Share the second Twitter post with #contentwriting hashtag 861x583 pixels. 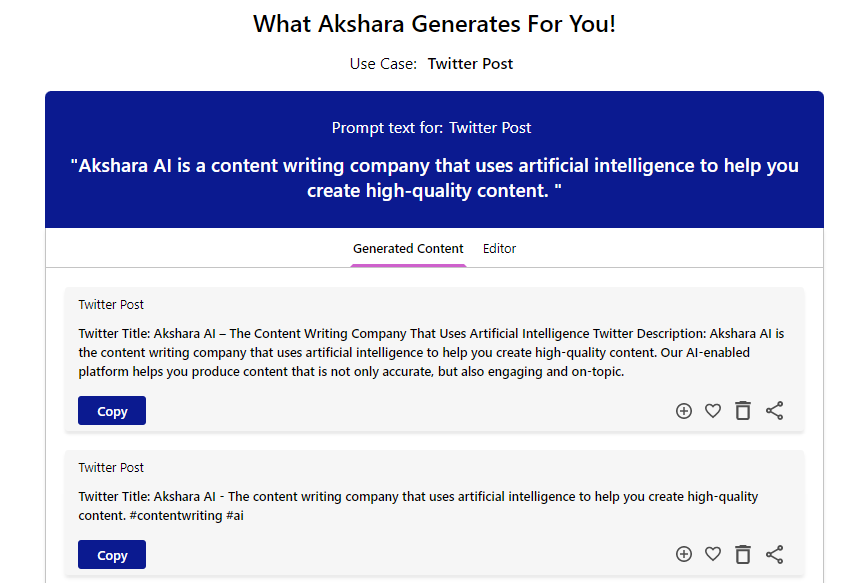(774, 554)
